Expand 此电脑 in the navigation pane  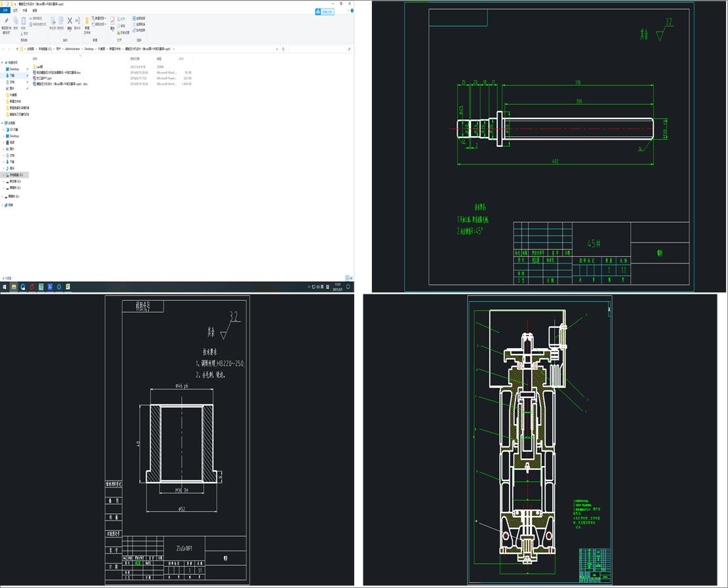2,123
